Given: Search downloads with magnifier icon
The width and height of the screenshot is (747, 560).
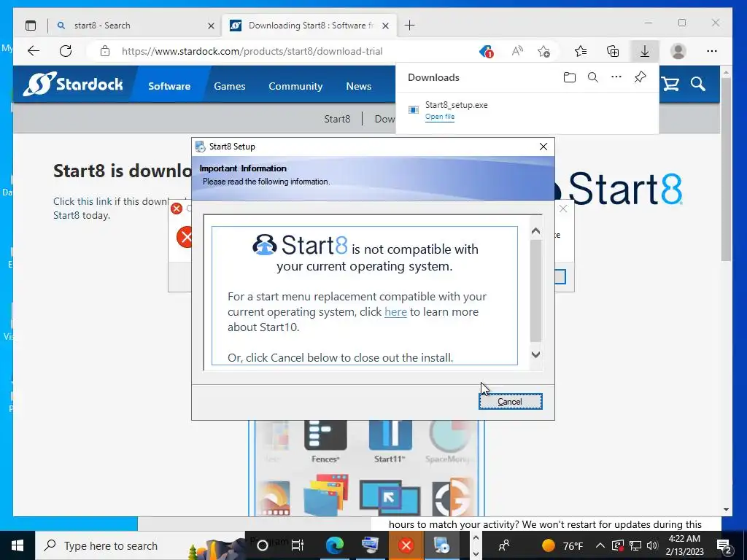Looking at the screenshot, I should [592, 77].
